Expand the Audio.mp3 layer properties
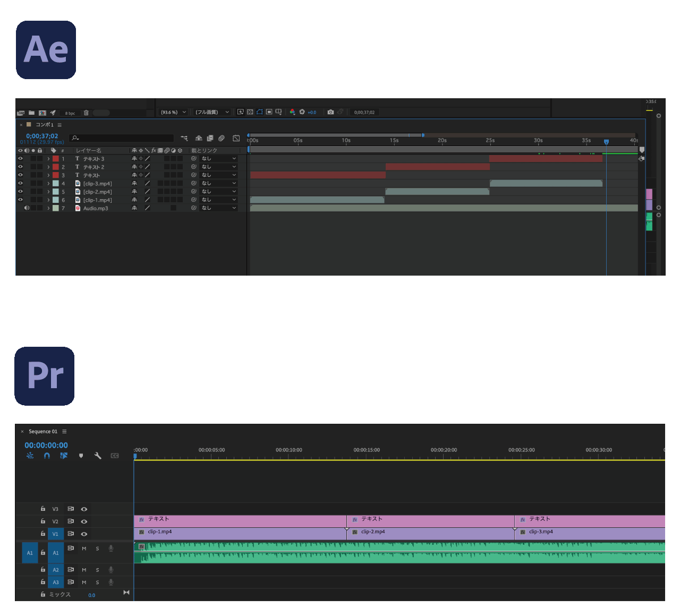Screen dimensions: 680x616 tap(48, 208)
